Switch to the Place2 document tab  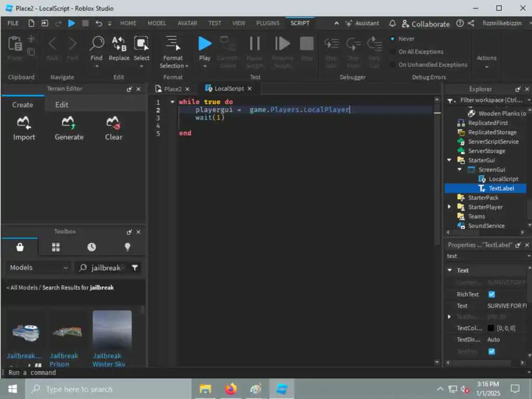coord(172,89)
